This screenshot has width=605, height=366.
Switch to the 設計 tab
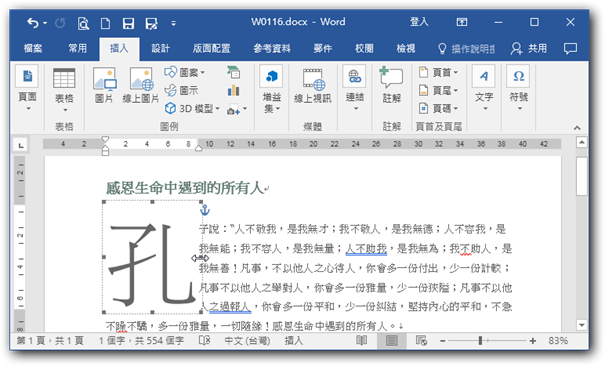pos(161,48)
